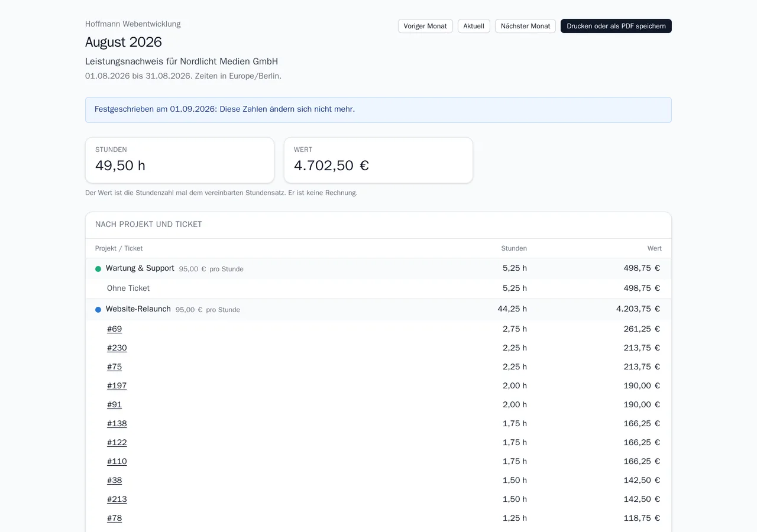Screen dimensions: 757x532
Task: Open ticket #69 link
Action: [x=114, y=329]
